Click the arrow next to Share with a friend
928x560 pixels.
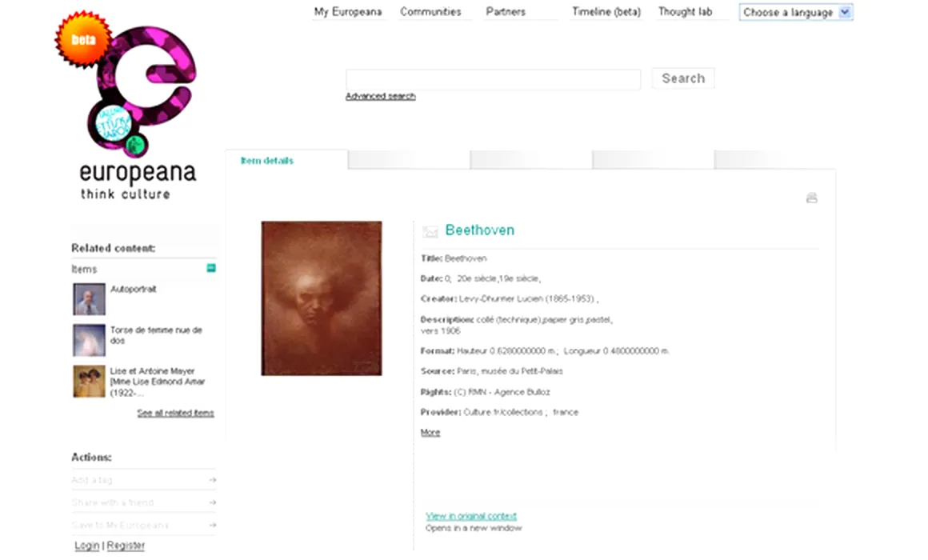point(213,502)
